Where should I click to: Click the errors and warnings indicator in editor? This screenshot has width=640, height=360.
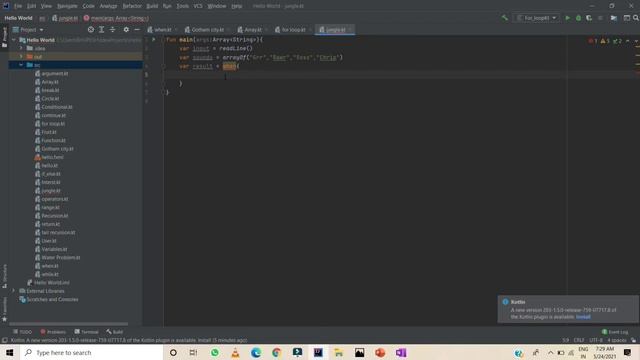click(x=607, y=41)
